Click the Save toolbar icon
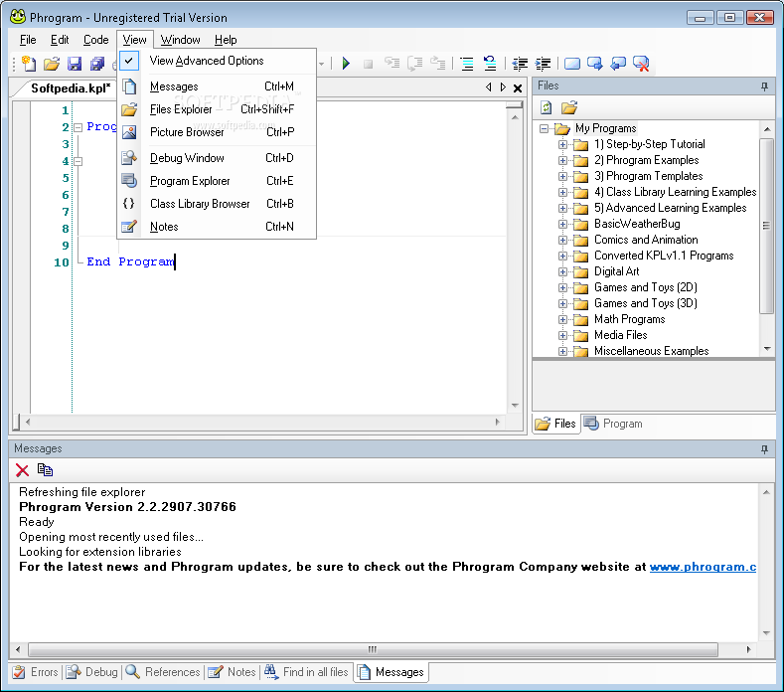Image resolution: width=784 pixels, height=692 pixels. pos(75,64)
